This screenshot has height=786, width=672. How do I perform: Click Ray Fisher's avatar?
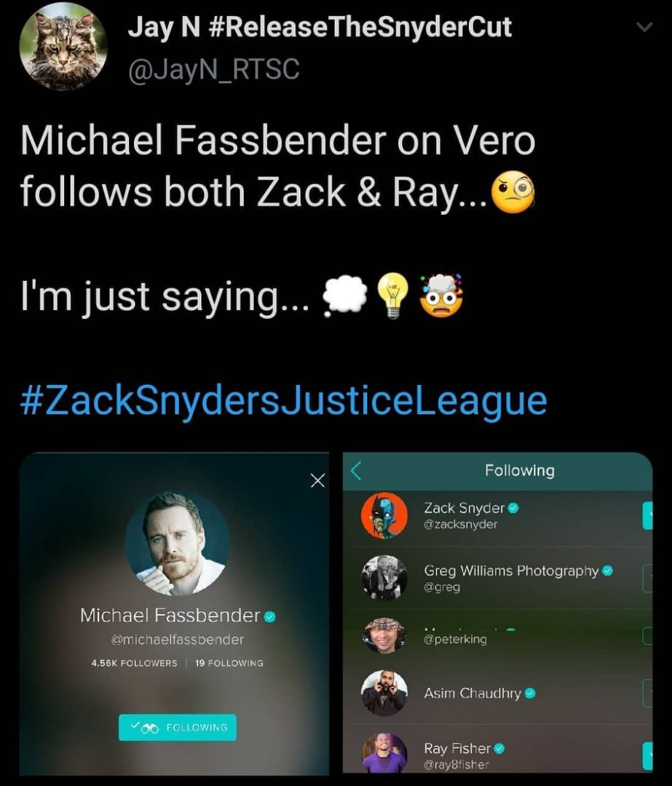tap(384, 753)
